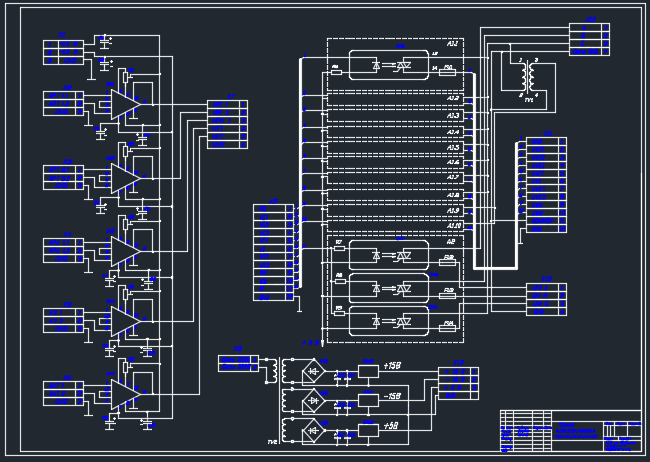The width and height of the screenshot is (650, 462).
Task: Select the amplifier symbol next to X6
Action: click(125, 394)
